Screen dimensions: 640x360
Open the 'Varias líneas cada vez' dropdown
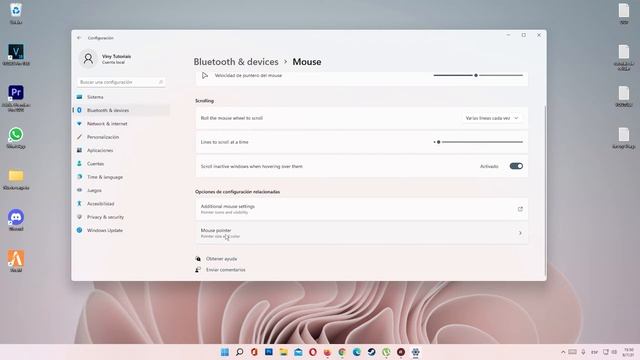[x=492, y=118]
